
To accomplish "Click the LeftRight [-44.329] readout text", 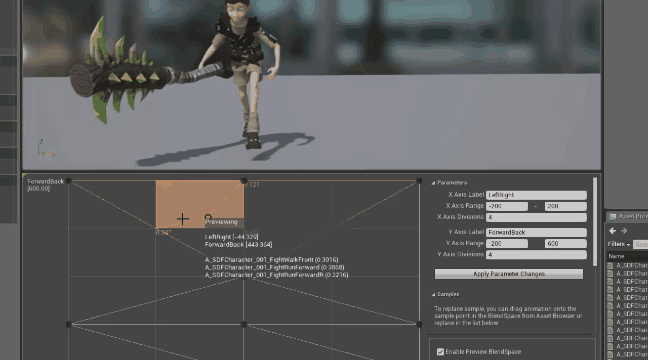I will click(x=231, y=237).
